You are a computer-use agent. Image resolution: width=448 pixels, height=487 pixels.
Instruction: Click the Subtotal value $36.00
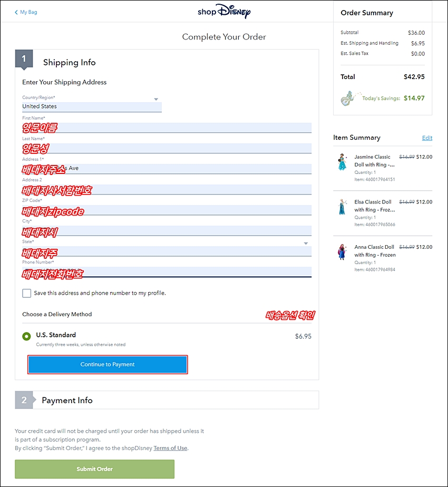point(416,33)
